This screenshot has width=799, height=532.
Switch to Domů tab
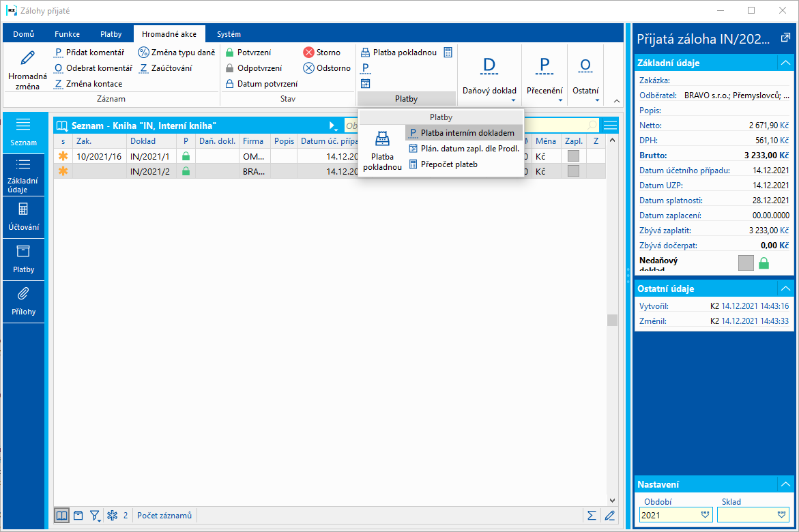tap(23, 34)
